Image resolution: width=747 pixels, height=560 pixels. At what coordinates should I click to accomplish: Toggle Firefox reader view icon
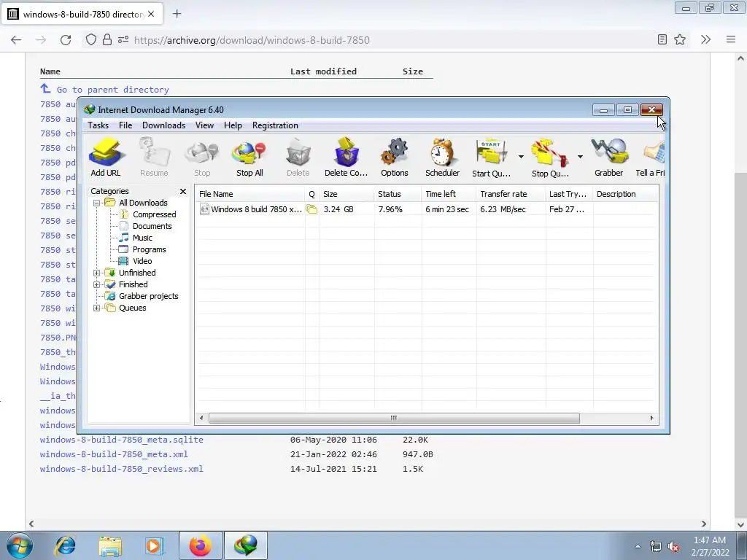pyautogui.click(x=662, y=40)
